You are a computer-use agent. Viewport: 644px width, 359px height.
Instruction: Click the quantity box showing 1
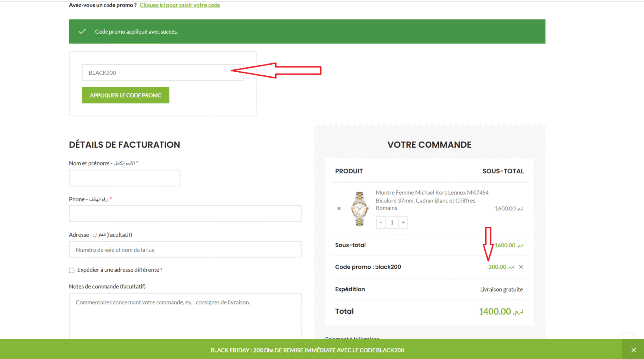pyautogui.click(x=391, y=222)
